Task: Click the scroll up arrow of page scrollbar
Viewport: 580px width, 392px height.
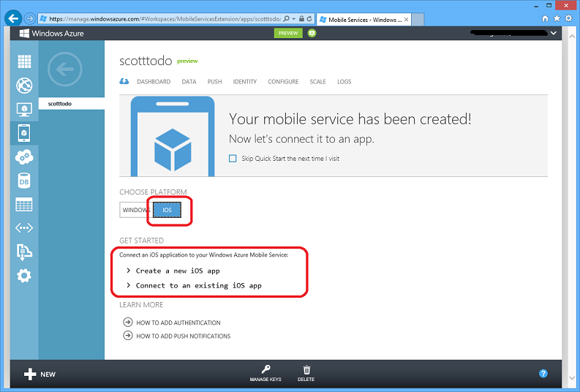Action: [x=571, y=37]
